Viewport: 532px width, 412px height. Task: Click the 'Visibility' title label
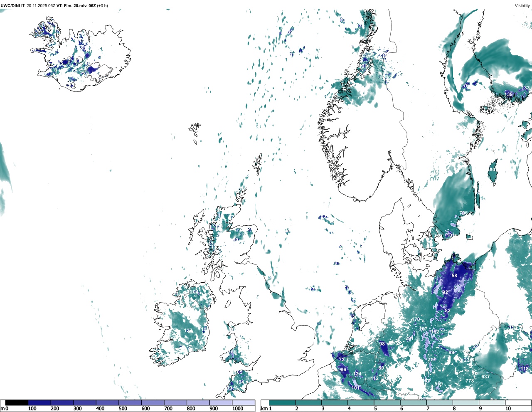522,5
